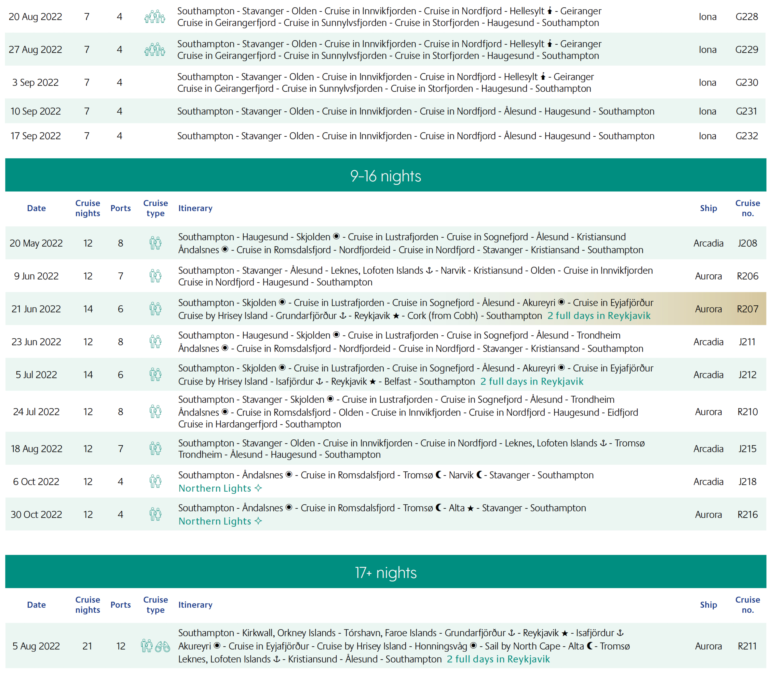Image resolution: width=772 pixels, height=700 pixels.
Task: Click the date 10 Sep 2022
Action: [x=36, y=111]
